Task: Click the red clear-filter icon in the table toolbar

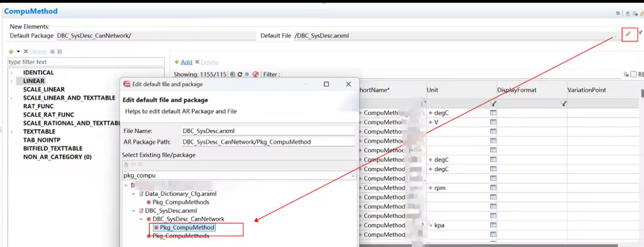Action: point(255,74)
